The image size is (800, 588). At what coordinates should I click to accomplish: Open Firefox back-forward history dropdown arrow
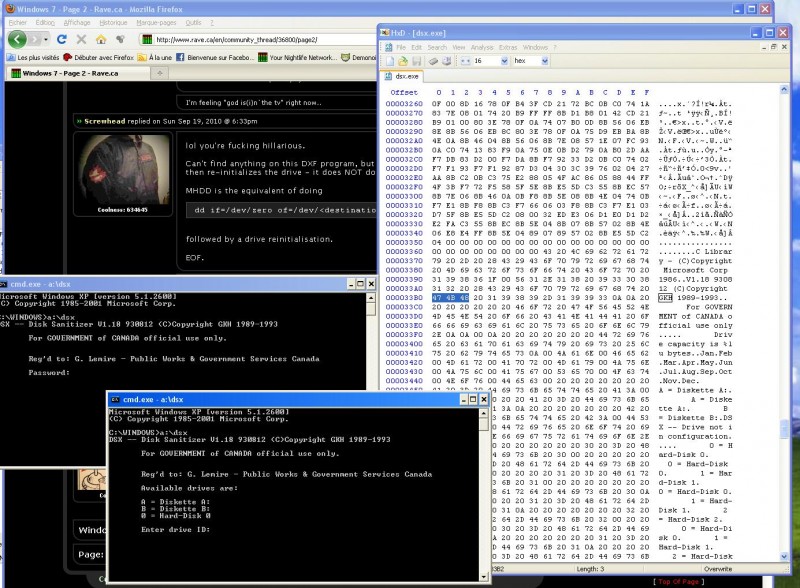(45, 39)
